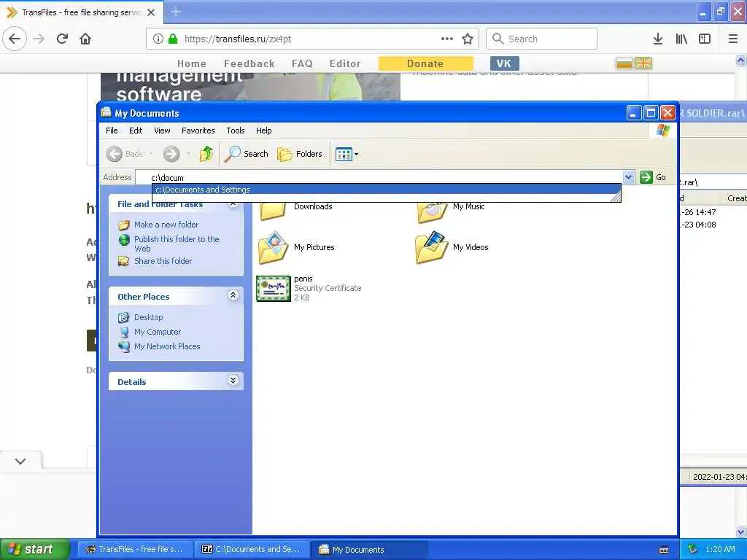Collapse File and Folder Tasks panel
The height and width of the screenshot is (560, 747).
pyautogui.click(x=233, y=205)
